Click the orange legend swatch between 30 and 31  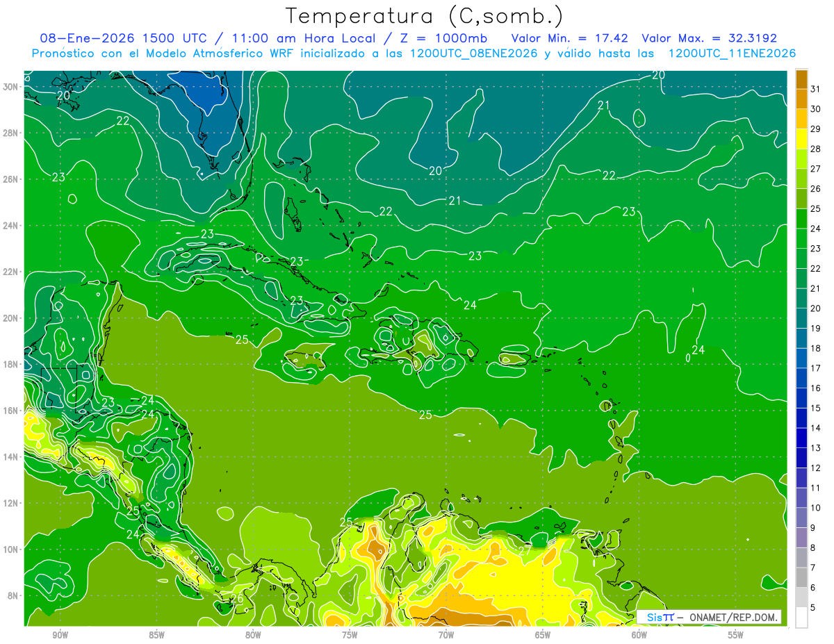pos(801,99)
